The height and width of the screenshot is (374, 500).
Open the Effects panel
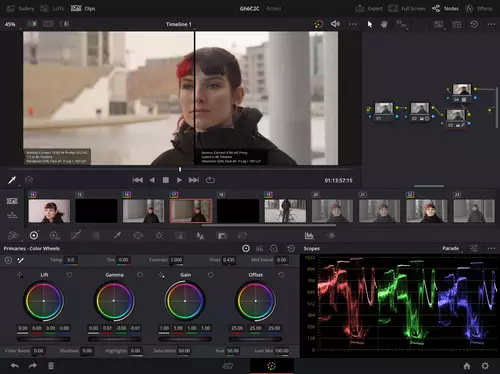(479, 8)
